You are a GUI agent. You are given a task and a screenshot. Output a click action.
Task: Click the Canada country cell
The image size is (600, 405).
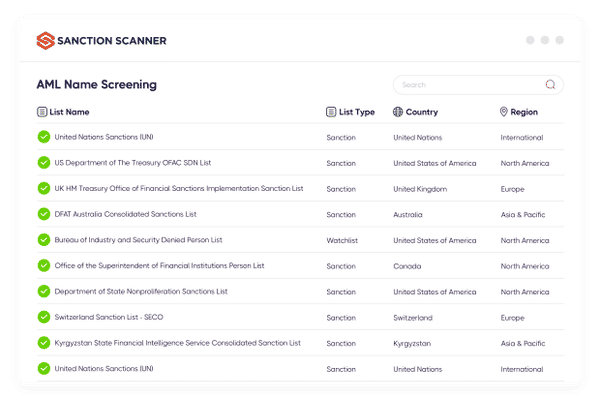point(407,266)
